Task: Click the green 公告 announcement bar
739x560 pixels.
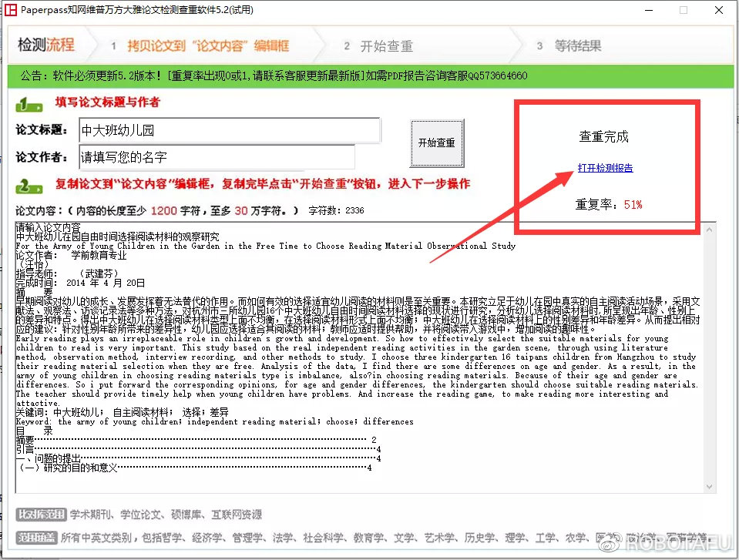Action: (x=371, y=75)
